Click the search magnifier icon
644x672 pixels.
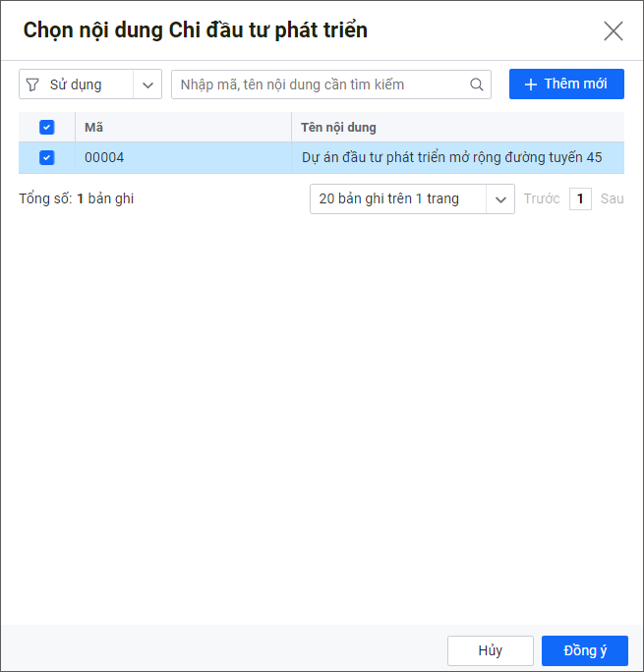coord(477,84)
